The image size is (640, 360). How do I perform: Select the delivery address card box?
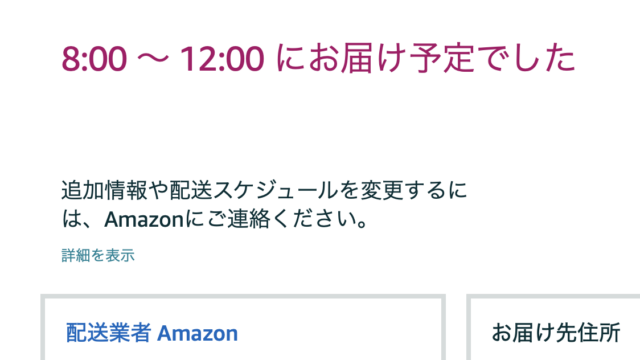553,327
